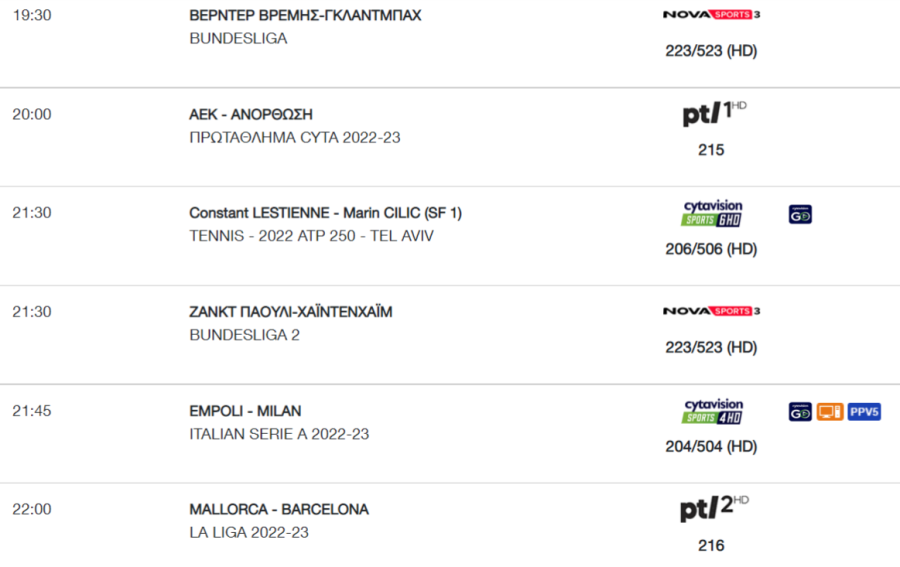
Task: Click Cytavision GO icon for Empoli - Milan
Action: 800,412
